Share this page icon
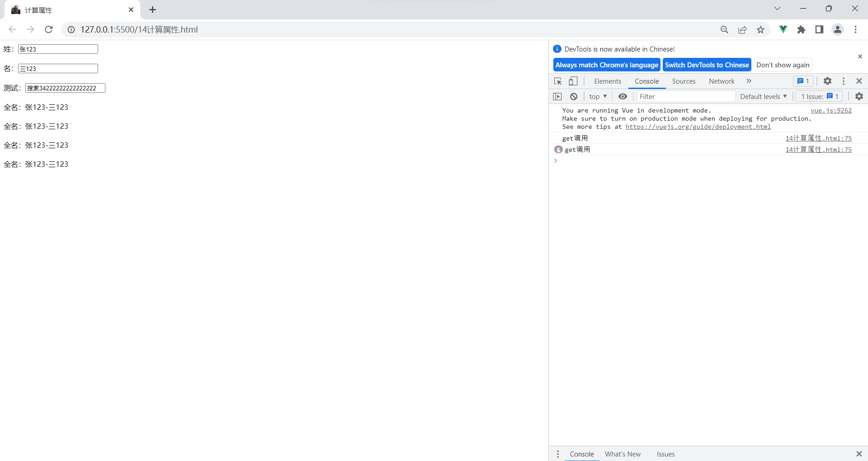This screenshot has height=461, width=868. [x=742, y=29]
